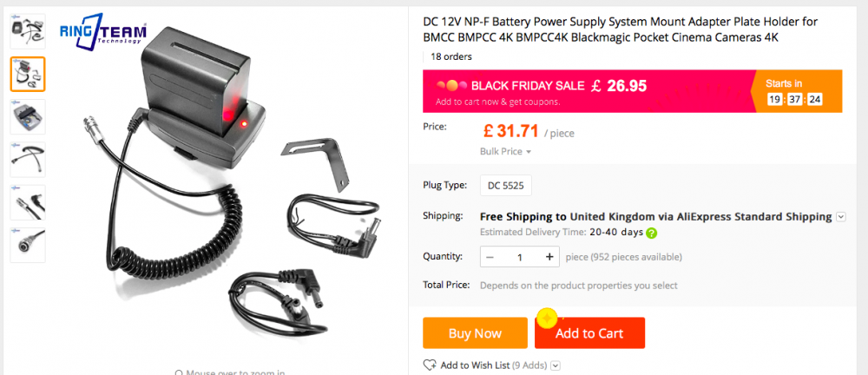Select the first product thumbnail image

pyautogui.click(x=28, y=31)
